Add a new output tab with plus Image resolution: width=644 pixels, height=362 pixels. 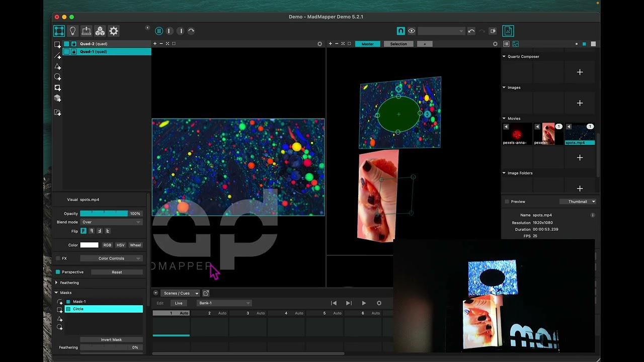point(425,44)
